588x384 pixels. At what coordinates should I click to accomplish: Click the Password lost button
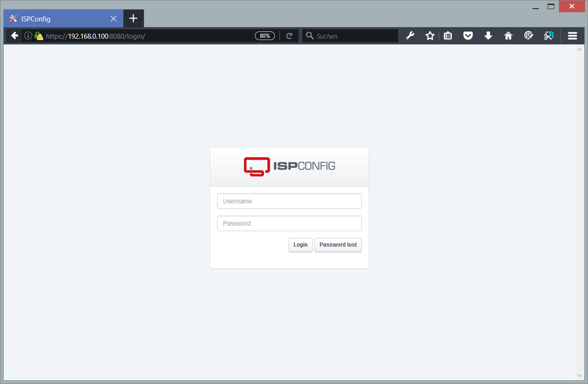[x=338, y=245]
